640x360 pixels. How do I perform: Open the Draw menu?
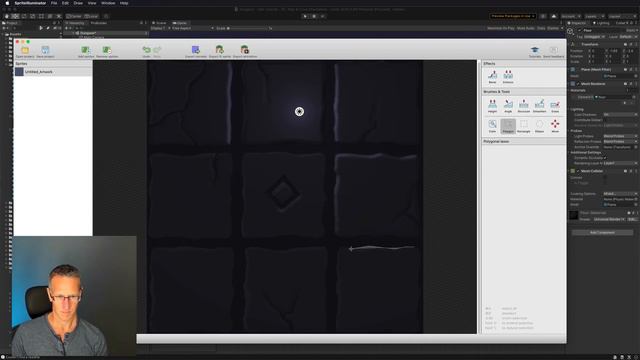(x=78, y=3)
